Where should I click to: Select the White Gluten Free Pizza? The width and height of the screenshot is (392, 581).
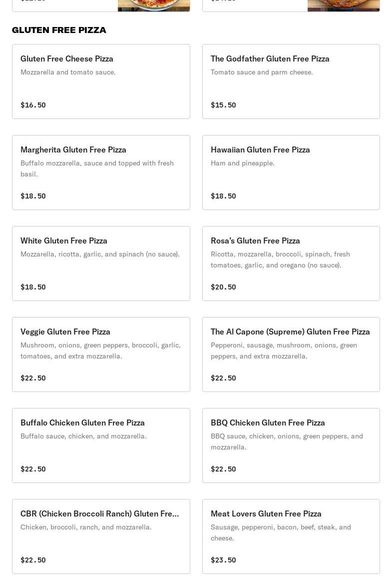pos(64,241)
